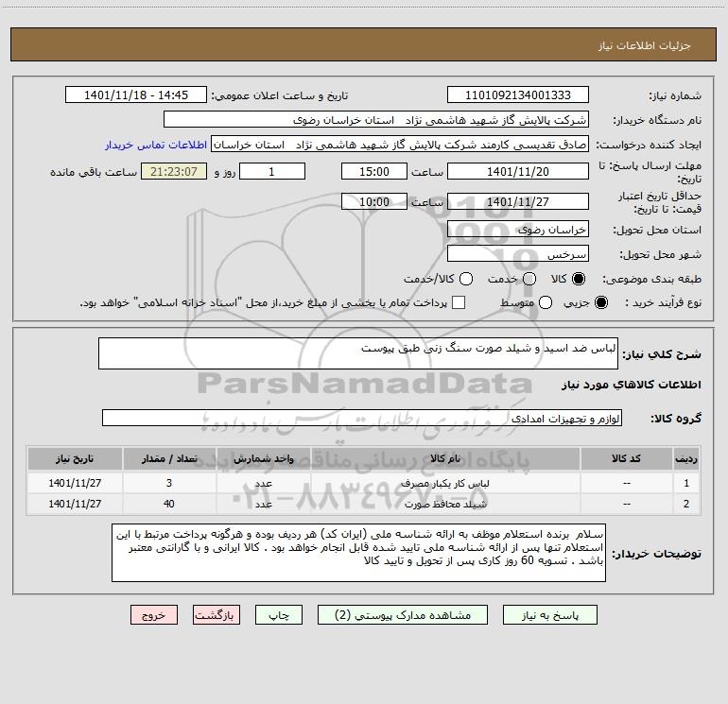Image resolution: width=728 pixels, height=704 pixels.
Task: Click the تاریخ نیاز column header
Action: [x=75, y=459]
